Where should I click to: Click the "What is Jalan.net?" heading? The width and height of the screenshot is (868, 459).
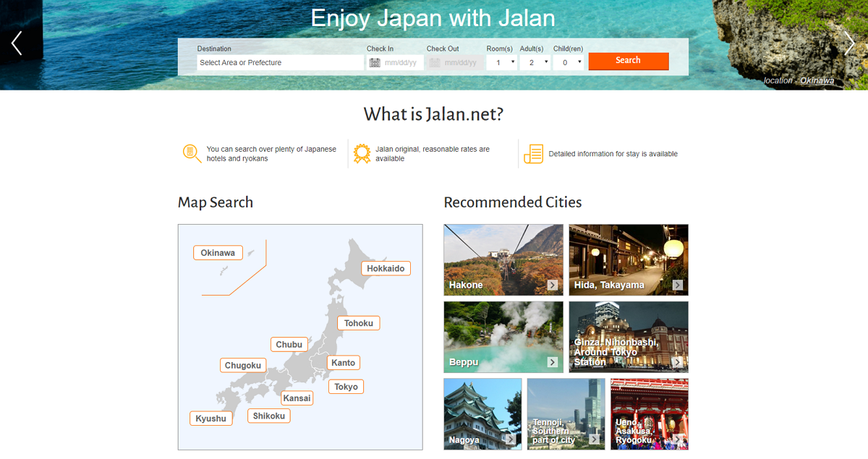[x=433, y=114]
